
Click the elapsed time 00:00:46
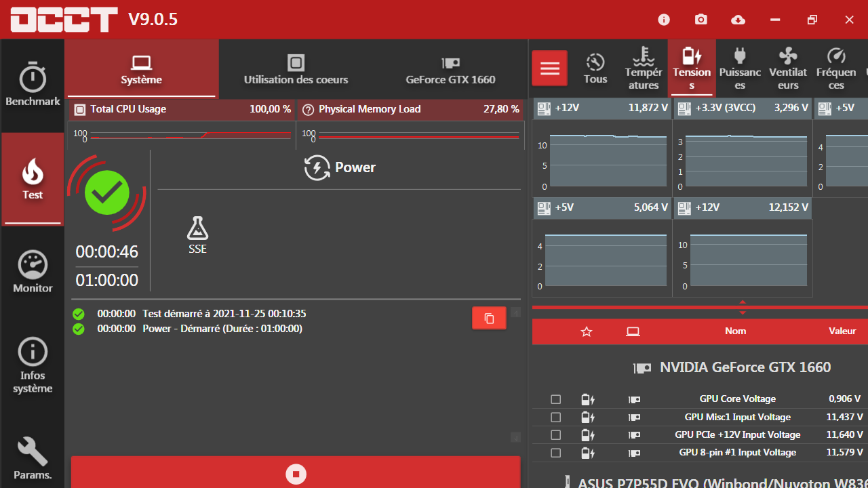[x=107, y=252]
